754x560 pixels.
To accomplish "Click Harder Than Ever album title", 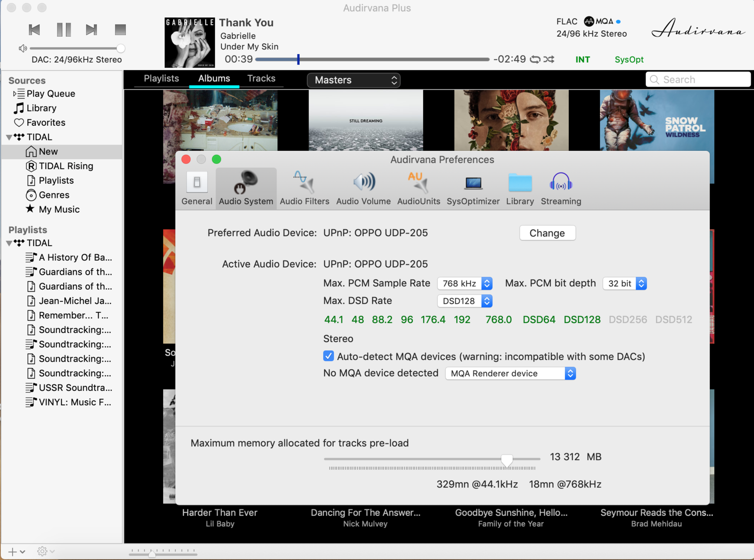I will [x=220, y=513].
